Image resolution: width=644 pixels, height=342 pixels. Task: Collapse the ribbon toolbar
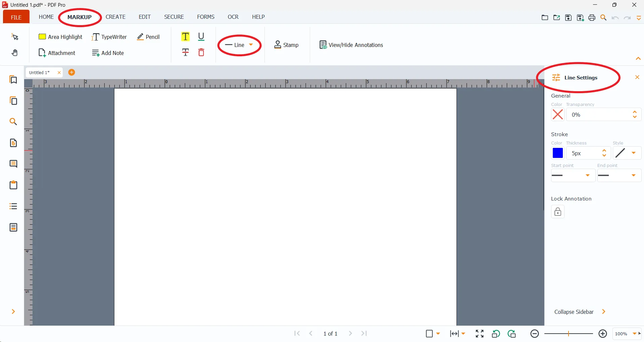(x=638, y=59)
